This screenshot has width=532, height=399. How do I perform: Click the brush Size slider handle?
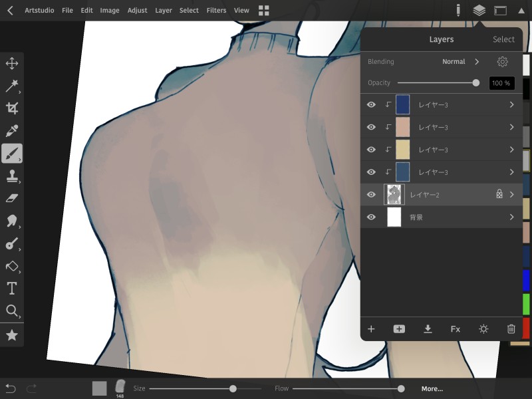pos(233,388)
